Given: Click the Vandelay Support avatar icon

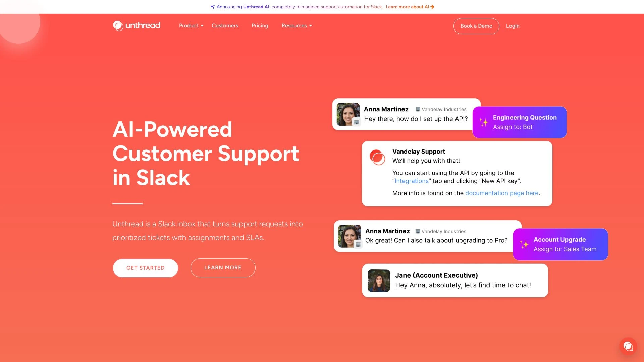Looking at the screenshot, I should (x=377, y=157).
